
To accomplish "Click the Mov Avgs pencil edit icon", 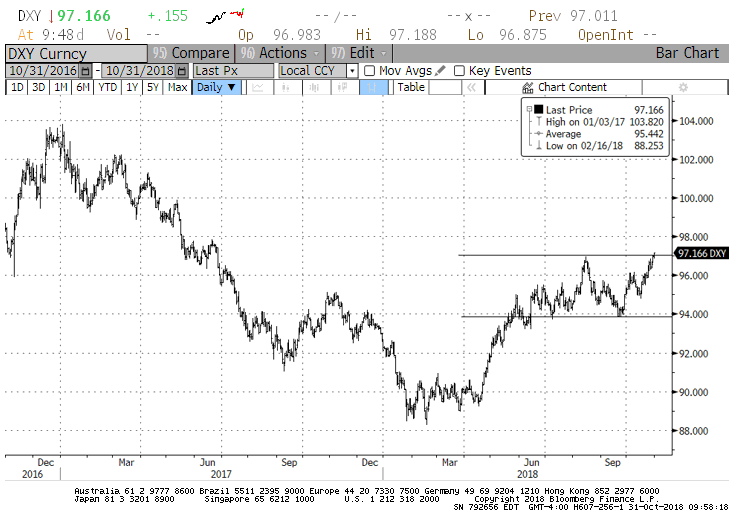I will [x=440, y=71].
